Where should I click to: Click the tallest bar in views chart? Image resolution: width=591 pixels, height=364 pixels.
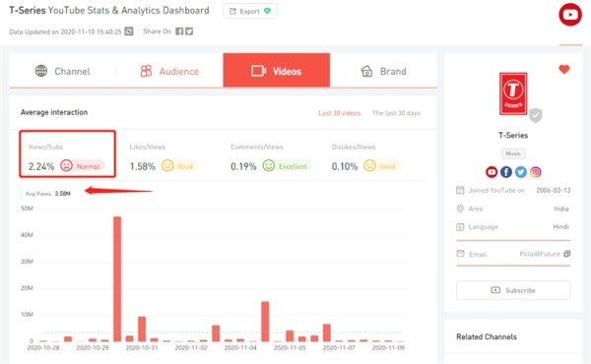point(117,279)
